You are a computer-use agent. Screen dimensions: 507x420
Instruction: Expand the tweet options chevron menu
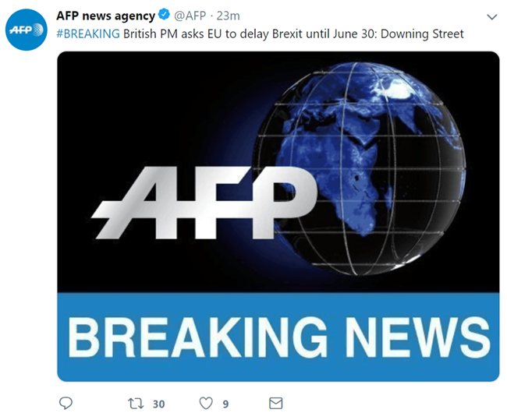492,17
